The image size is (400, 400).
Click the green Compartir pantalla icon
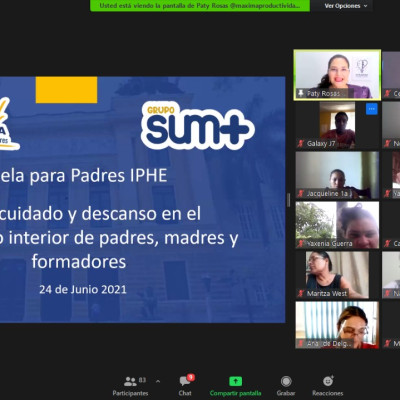pos(235,381)
